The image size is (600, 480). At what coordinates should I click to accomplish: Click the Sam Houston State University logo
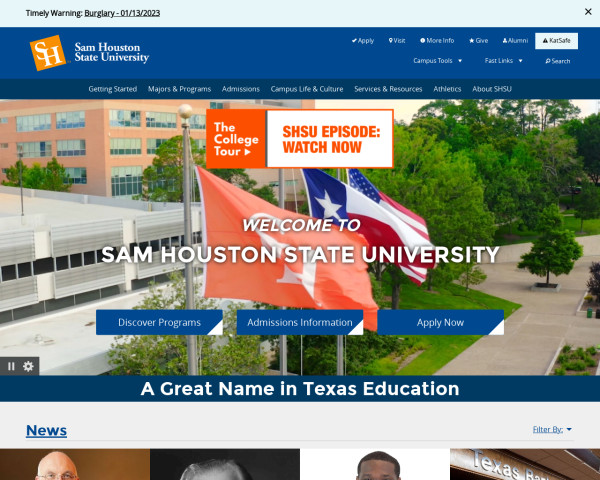pos(89,53)
